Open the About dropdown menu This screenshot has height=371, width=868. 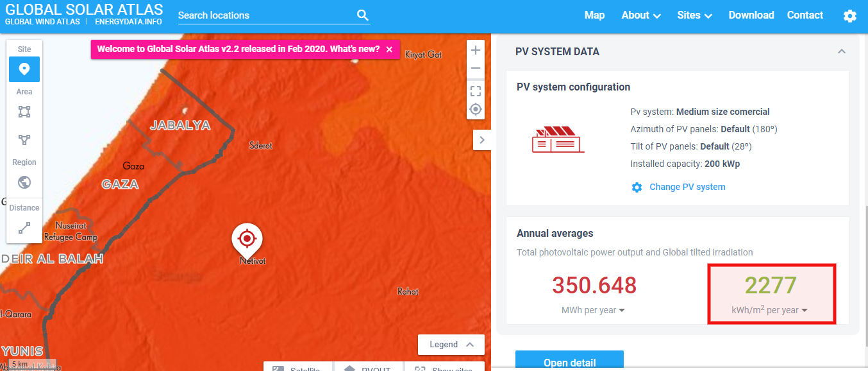click(x=641, y=15)
